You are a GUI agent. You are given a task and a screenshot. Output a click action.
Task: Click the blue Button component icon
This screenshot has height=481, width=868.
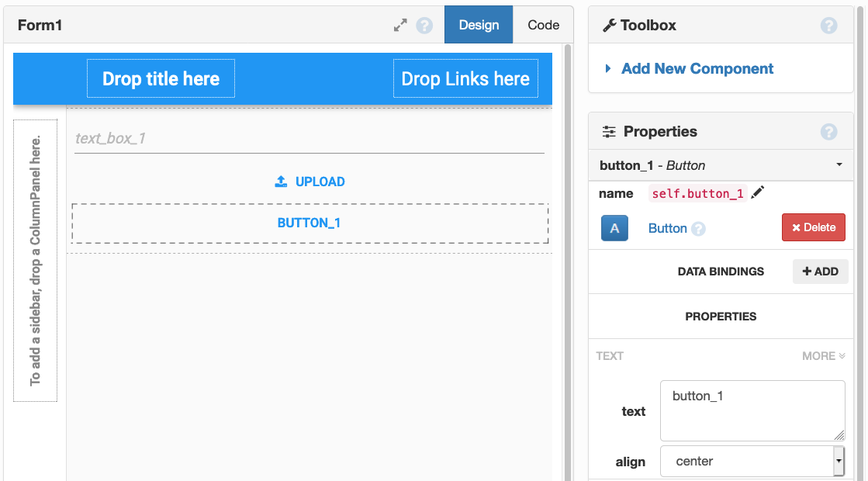tap(614, 227)
